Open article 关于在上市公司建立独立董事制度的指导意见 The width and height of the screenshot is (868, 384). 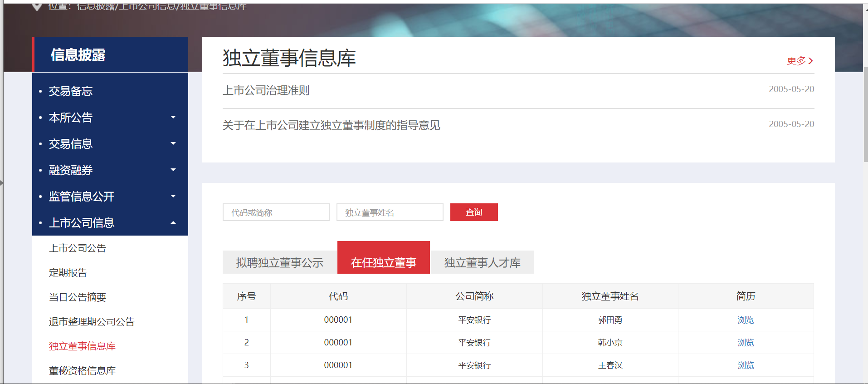[x=331, y=125]
